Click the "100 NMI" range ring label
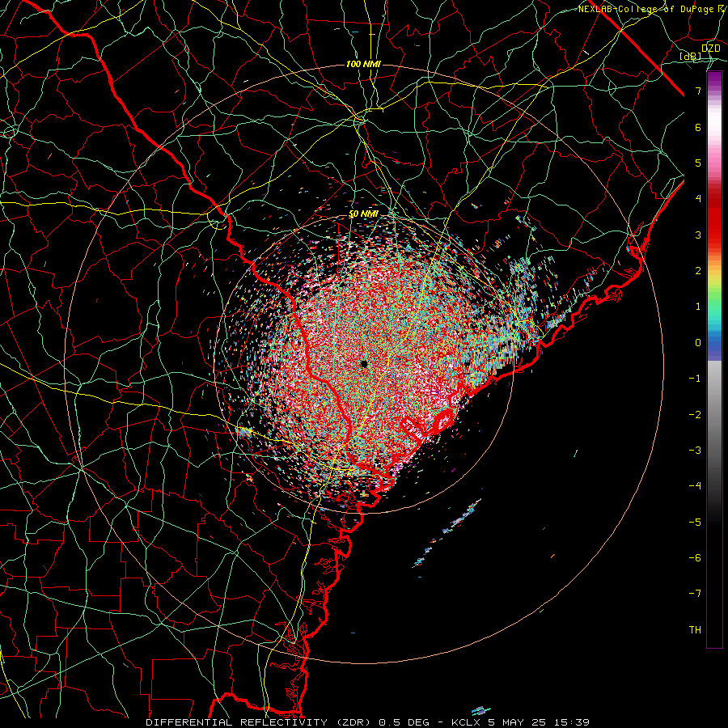The height and width of the screenshot is (728, 728). pyautogui.click(x=363, y=64)
